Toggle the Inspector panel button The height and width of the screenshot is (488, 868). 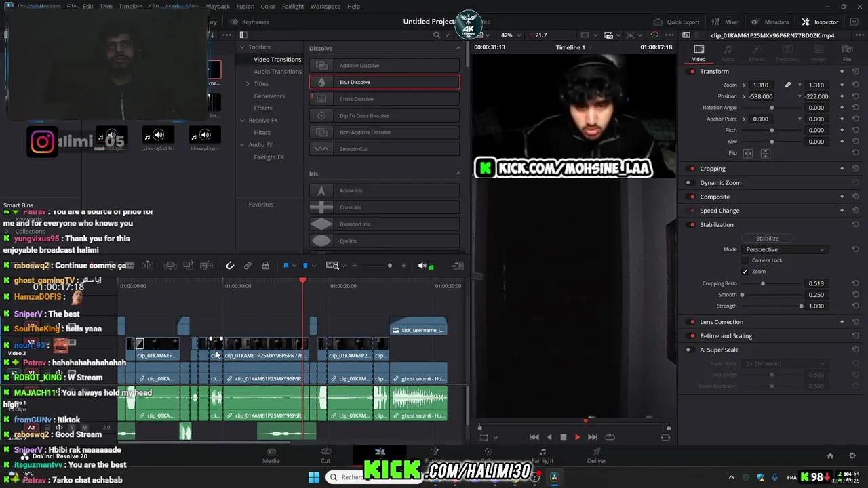820,22
